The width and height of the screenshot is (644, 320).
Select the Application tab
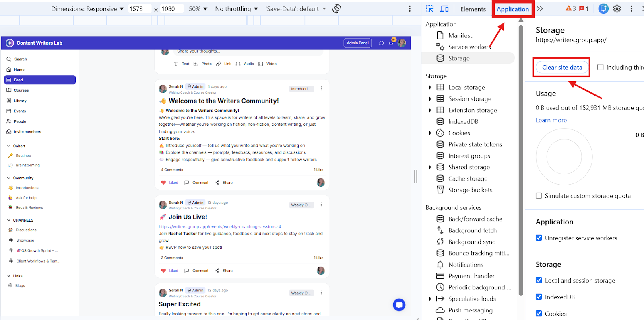coord(513,9)
